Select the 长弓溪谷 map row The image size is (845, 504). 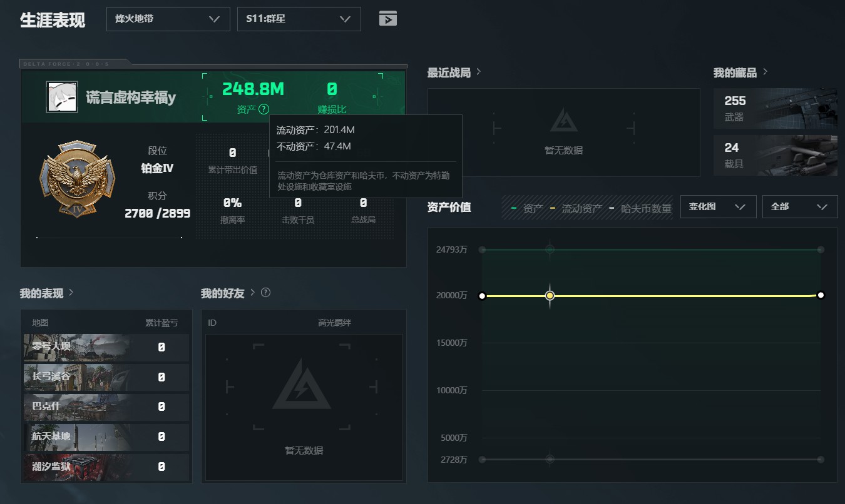coord(106,378)
